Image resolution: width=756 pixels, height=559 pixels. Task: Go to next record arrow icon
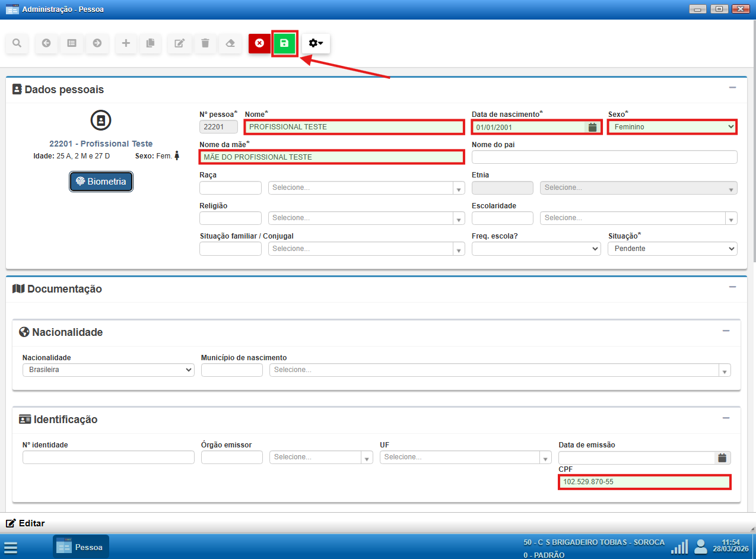[97, 43]
